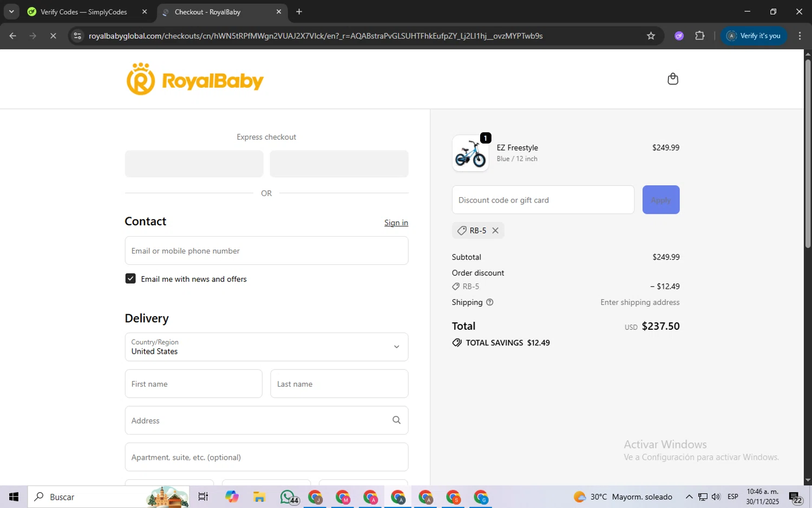Screen dimensions: 812x508
Task: Open network settings icon in tray
Action: click(702, 497)
